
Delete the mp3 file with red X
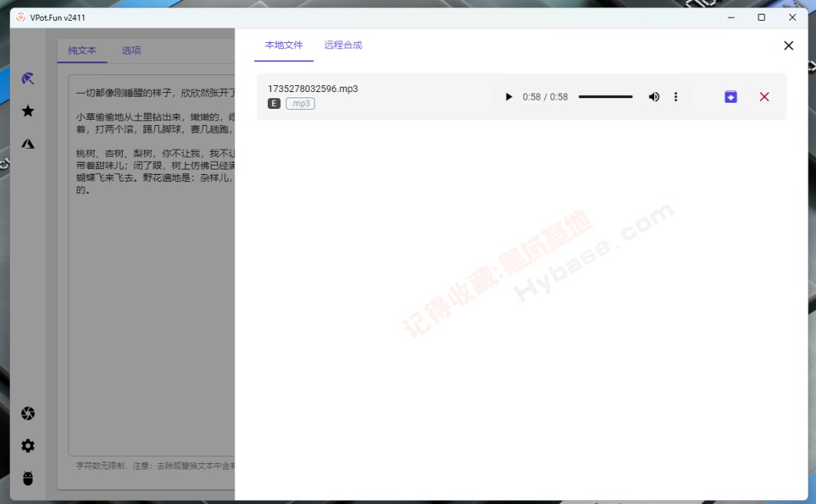tap(764, 97)
